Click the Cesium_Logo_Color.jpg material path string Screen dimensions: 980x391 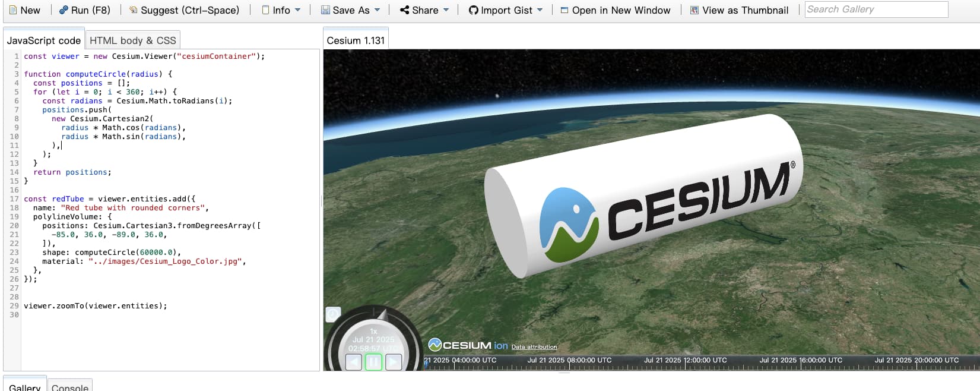[165, 261]
